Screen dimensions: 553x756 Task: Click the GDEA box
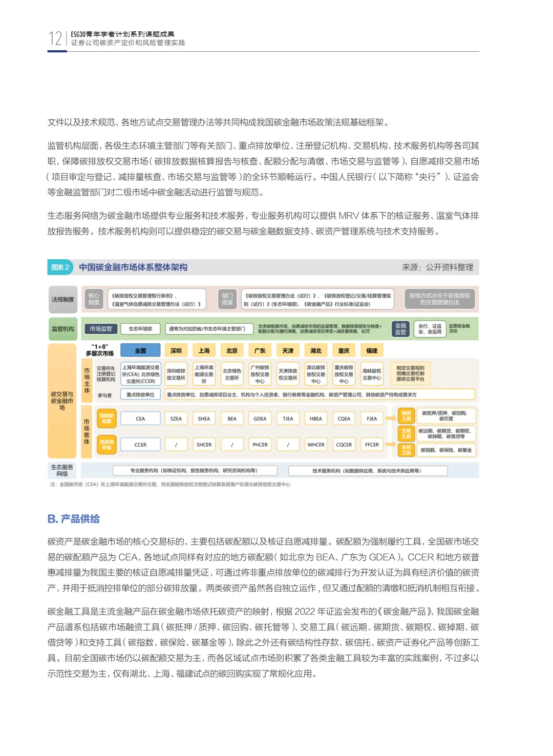click(x=260, y=418)
